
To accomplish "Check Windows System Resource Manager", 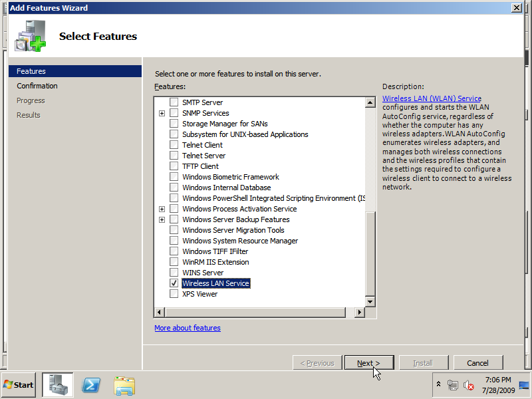I will pyautogui.click(x=174, y=241).
